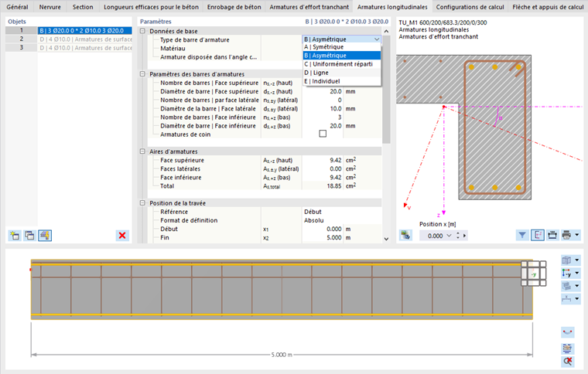
Task: Collapse Paramètres des barres d'armatures section
Action: 142,74
